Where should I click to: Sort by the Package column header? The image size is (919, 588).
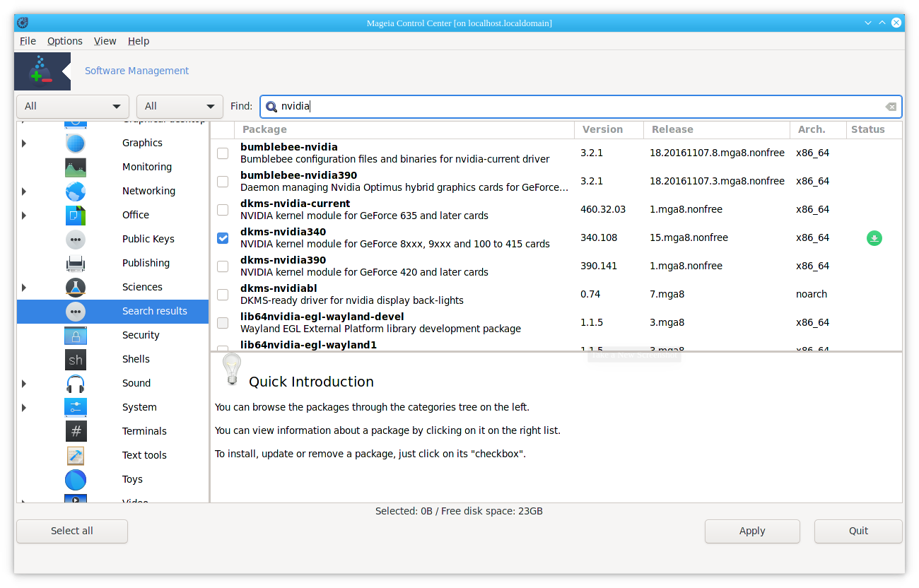point(404,129)
